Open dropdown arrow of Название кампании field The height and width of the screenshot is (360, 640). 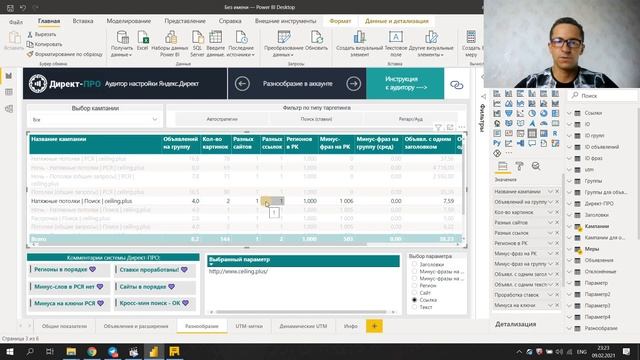550,191
